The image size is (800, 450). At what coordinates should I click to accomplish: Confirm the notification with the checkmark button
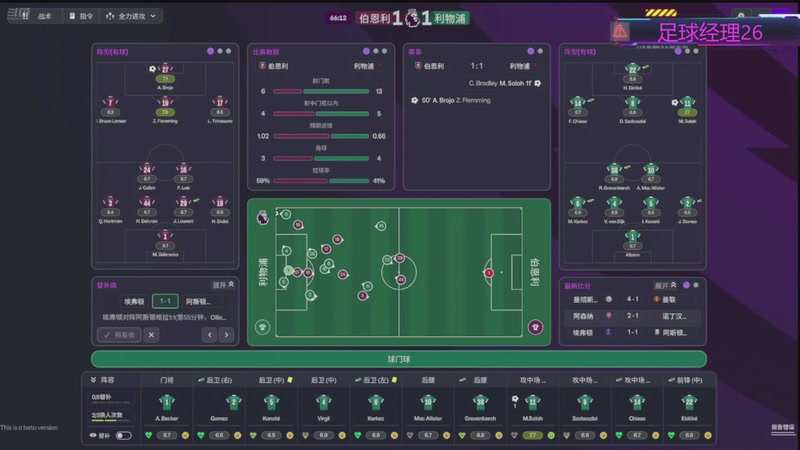(x=119, y=335)
